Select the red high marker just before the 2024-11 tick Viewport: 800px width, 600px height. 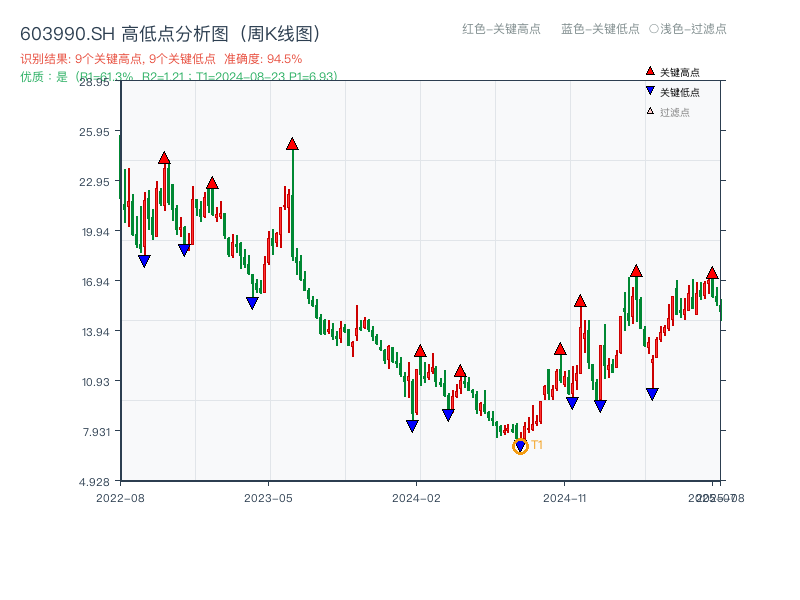pos(560,349)
